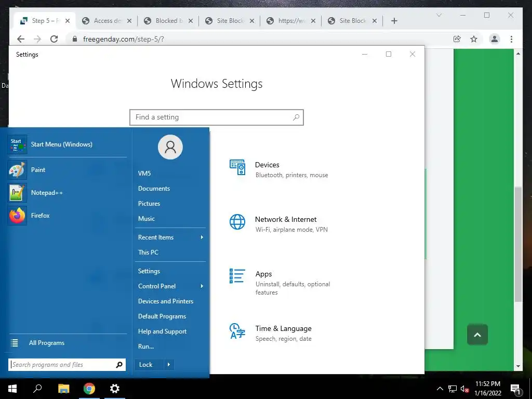Open the Lock options arrow
Screen dimensions: 532x399
pos(169,365)
